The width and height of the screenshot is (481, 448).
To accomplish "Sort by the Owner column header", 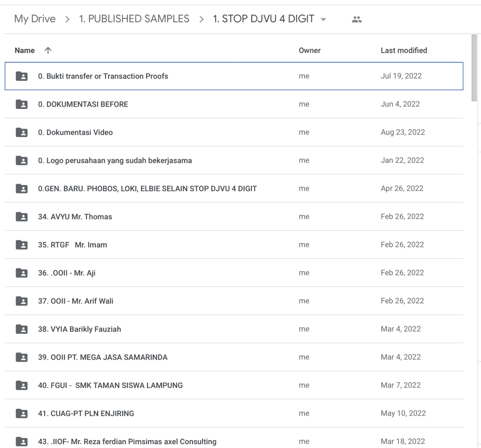I will point(310,50).
